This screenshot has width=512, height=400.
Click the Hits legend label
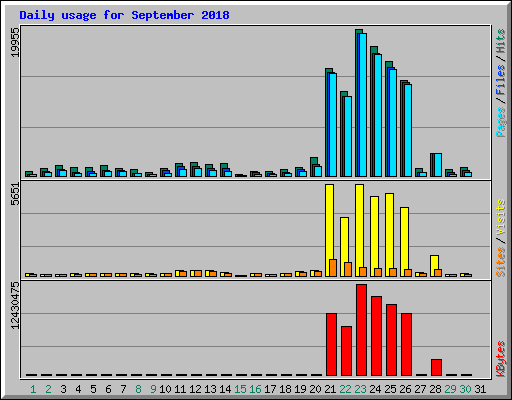click(501, 41)
